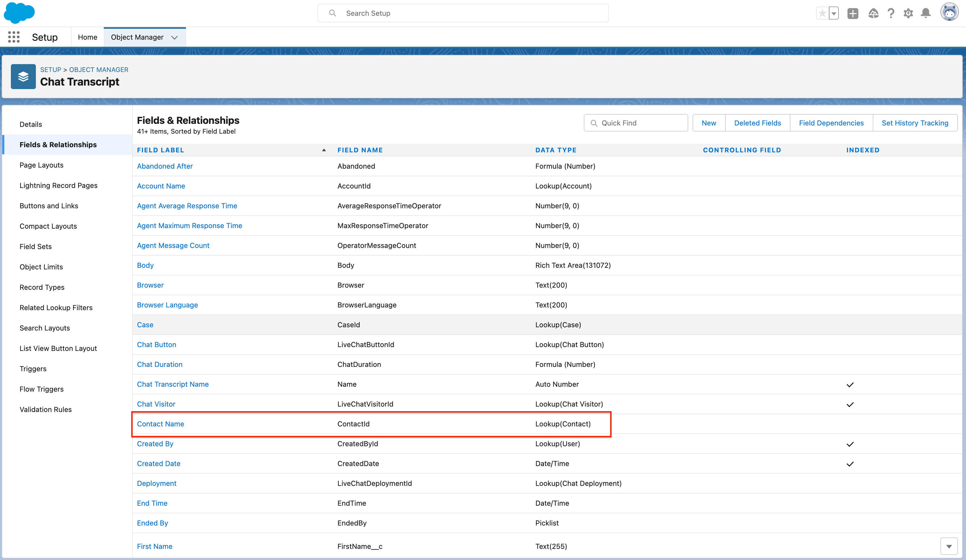Screen dimensions: 966x560
Task: Open Compact Layouts in sidebar
Action: (48, 226)
